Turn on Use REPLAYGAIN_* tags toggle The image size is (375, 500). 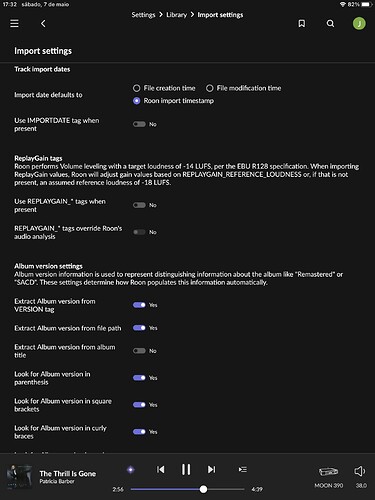(139, 205)
